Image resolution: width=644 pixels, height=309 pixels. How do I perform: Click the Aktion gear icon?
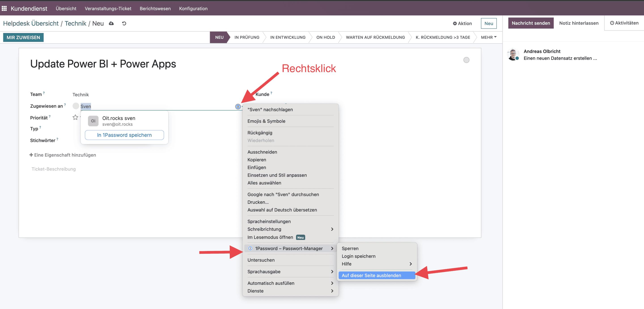[455, 23]
